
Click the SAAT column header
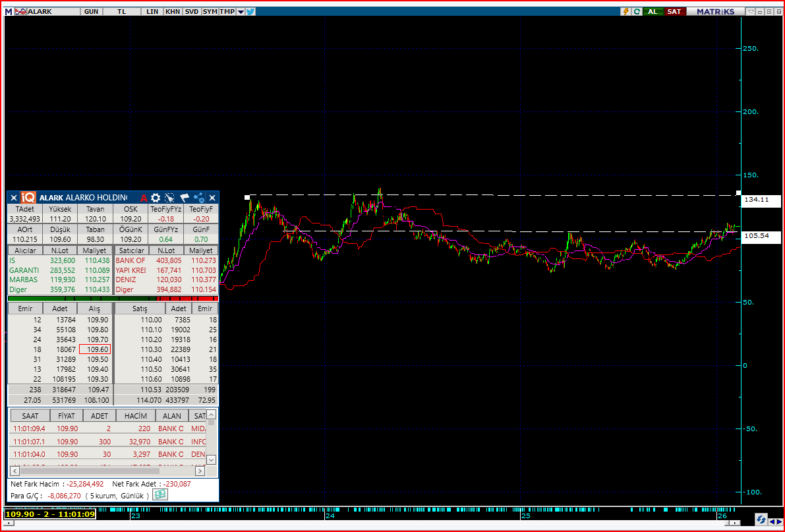coord(30,416)
